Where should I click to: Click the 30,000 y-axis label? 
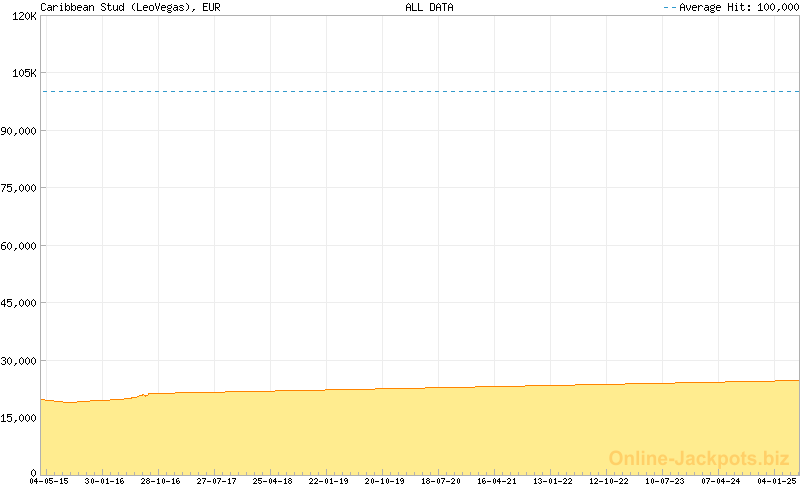(x=19, y=361)
